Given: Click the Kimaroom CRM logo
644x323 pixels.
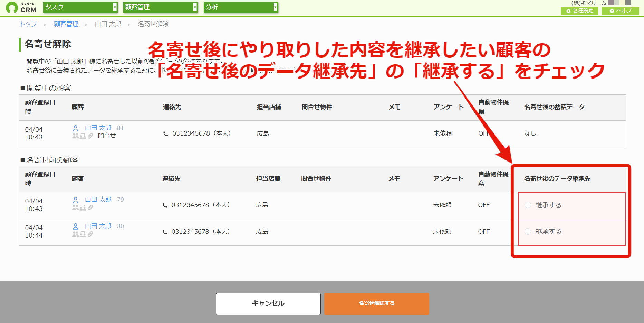Looking at the screenshot, I should 21,7.
